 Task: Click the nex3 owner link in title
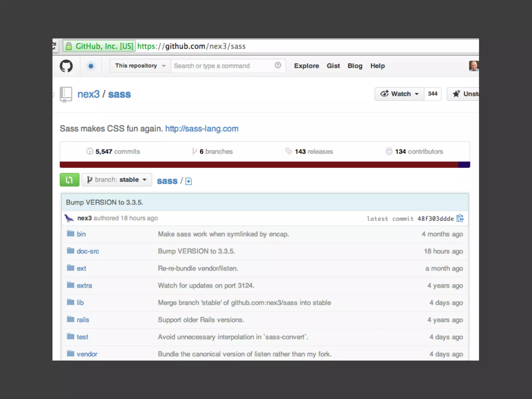click(89, 94)
